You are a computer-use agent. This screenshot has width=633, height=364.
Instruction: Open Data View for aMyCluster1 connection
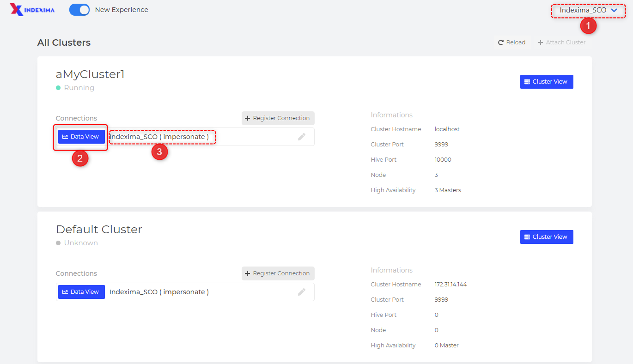point(81,137)
